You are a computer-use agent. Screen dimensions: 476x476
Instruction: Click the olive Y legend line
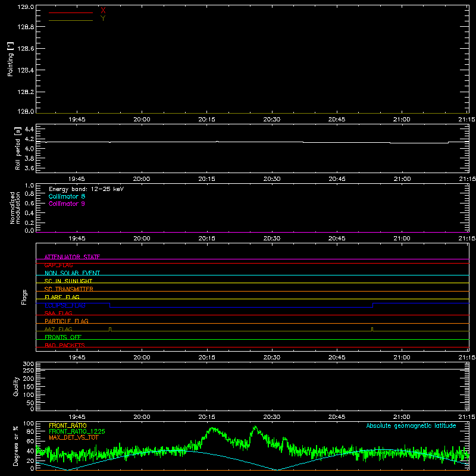[x=71, y=21]
